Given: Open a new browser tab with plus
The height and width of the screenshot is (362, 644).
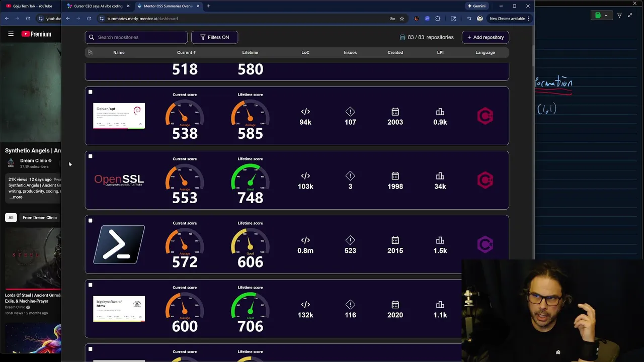Looking at the screenshot, I should coord(209,6).
